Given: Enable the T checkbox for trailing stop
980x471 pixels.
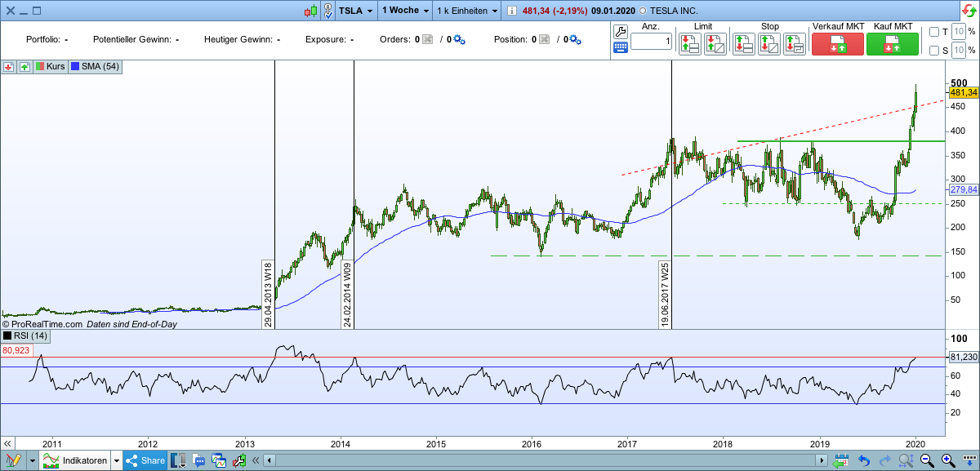Looking at the screenshot, I should pos(936,32).
